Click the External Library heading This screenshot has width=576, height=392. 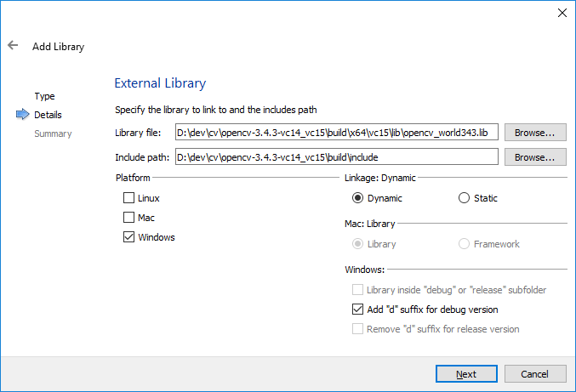coord(160,83)
